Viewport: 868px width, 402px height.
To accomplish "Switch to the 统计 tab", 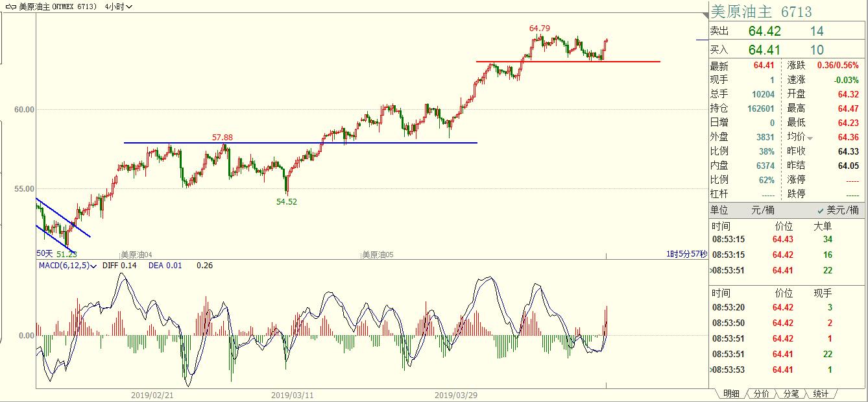I will point(821,394).
